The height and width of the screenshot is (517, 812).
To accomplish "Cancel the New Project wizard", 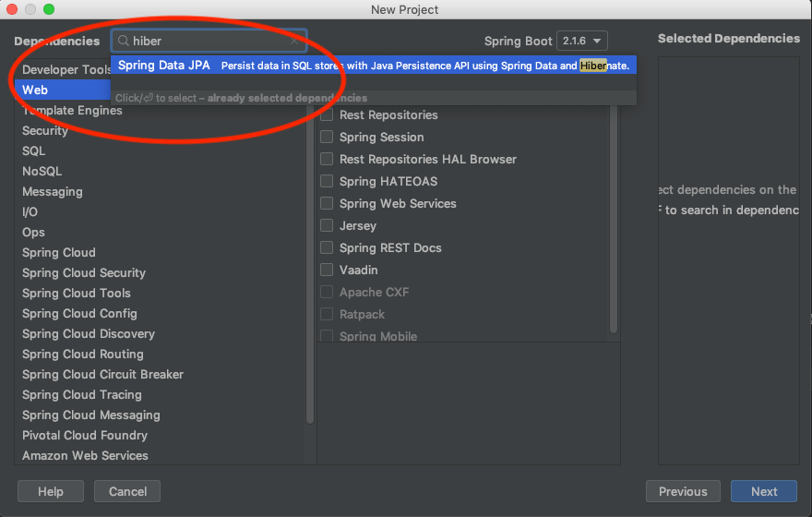I will click(x=127, y=491).
